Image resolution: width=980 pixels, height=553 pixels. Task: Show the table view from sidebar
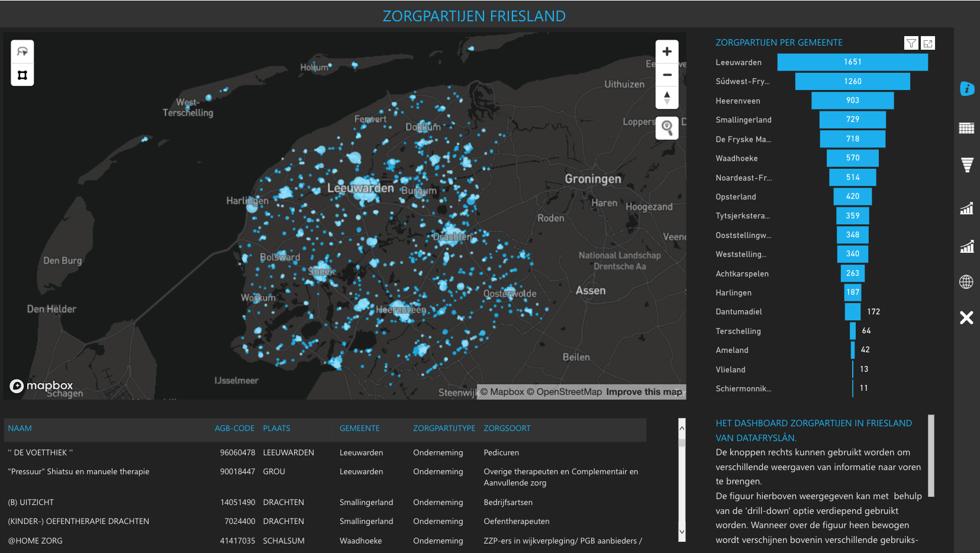(x=966, y=128)
